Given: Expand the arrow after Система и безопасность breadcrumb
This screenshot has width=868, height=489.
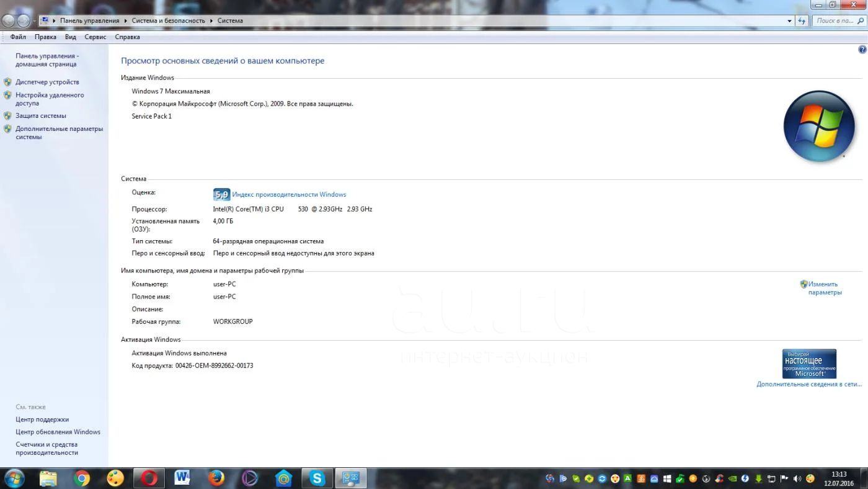Looking at the screenshot, I should pyautogui.click(x=211, y=20).
